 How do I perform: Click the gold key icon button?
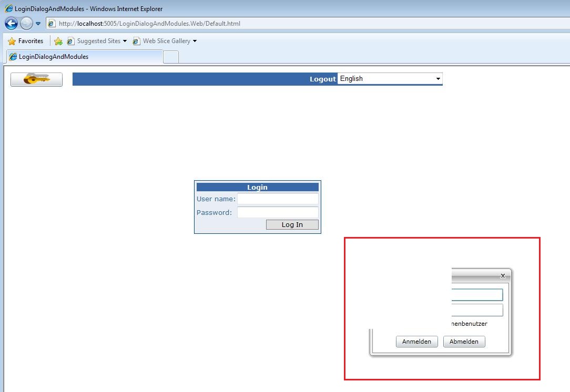tap(36, 79)
